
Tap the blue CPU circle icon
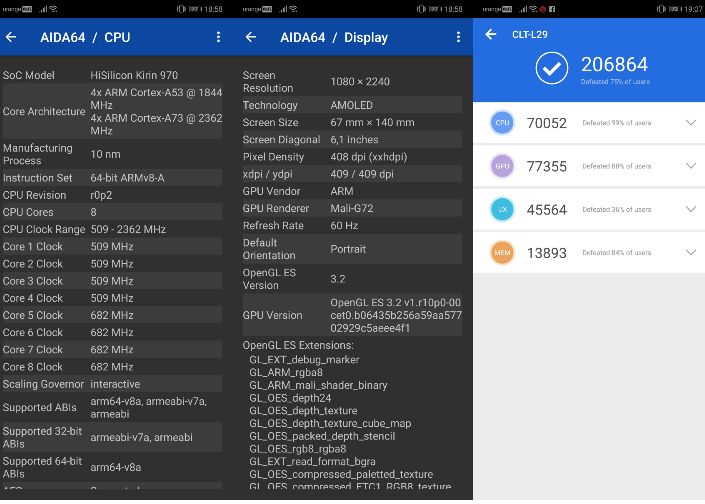[502, 123]
